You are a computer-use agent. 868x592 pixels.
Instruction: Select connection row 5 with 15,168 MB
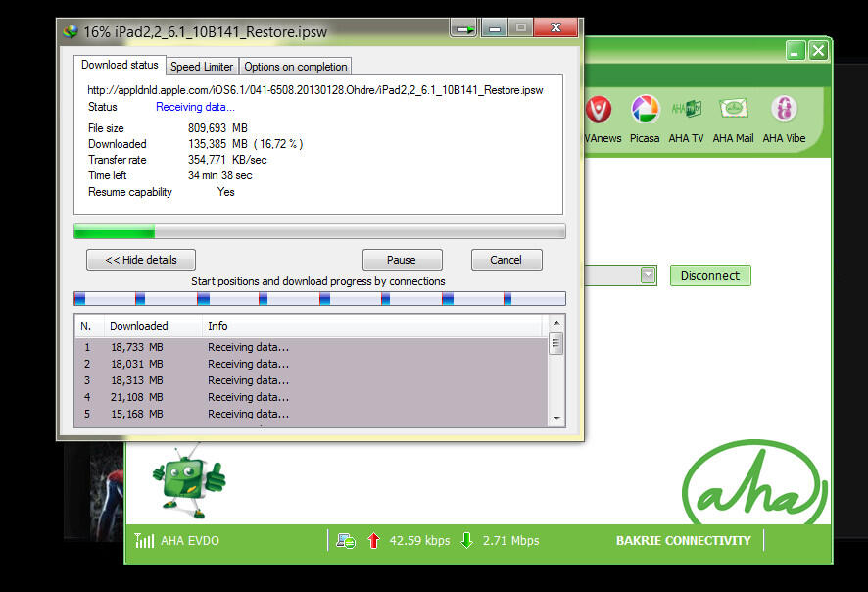[312, 414]
